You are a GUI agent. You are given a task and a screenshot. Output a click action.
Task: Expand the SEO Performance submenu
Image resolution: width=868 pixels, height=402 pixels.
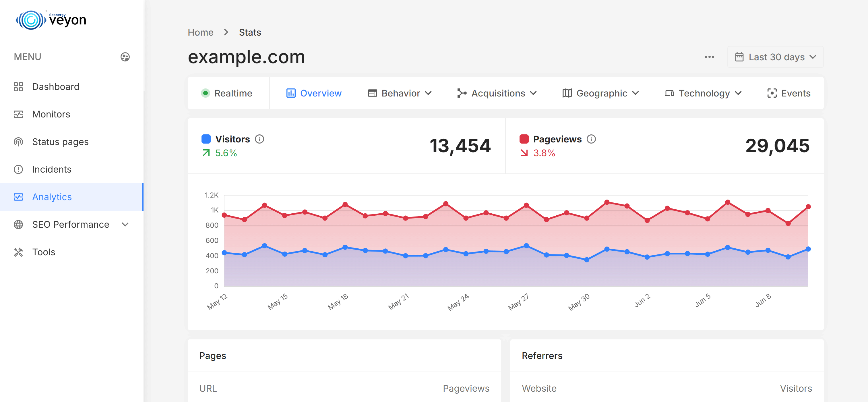click(x=125, y=225)
